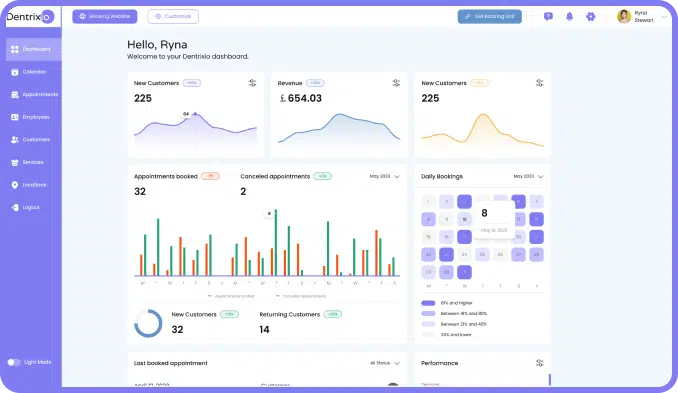Click the percentage badge beside Revenue
The height and width of the screenshot is (393, 678).
[315, 83]
